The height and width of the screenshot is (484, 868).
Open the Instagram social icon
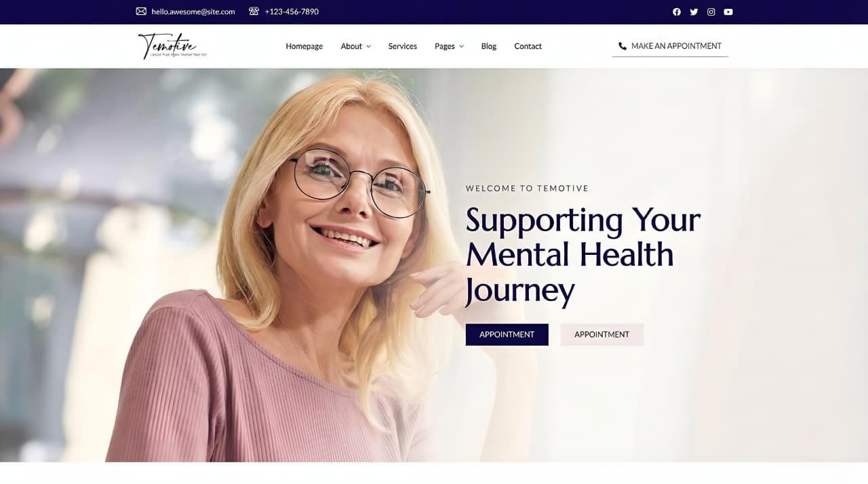click(x=711, y=12)
